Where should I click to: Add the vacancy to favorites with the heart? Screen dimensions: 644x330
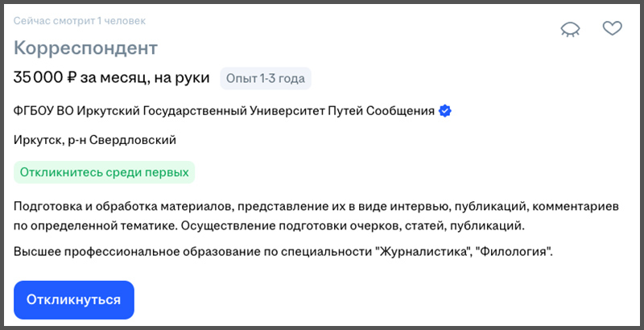pos(613,29)
